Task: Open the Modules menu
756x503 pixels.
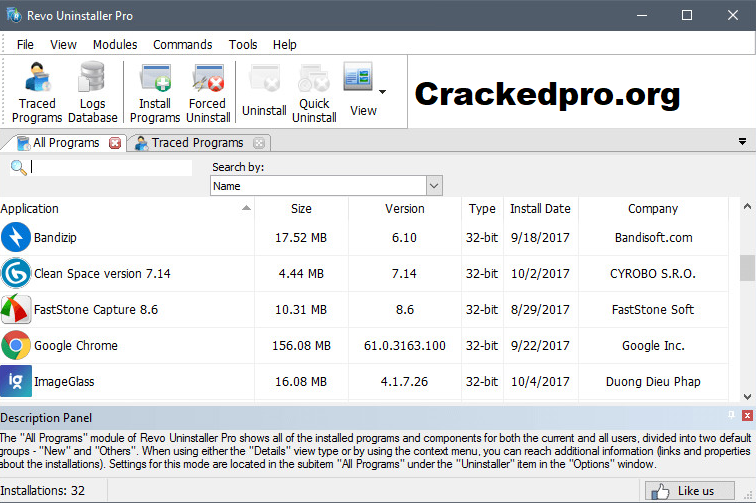Action: click(x=115, y=44)
